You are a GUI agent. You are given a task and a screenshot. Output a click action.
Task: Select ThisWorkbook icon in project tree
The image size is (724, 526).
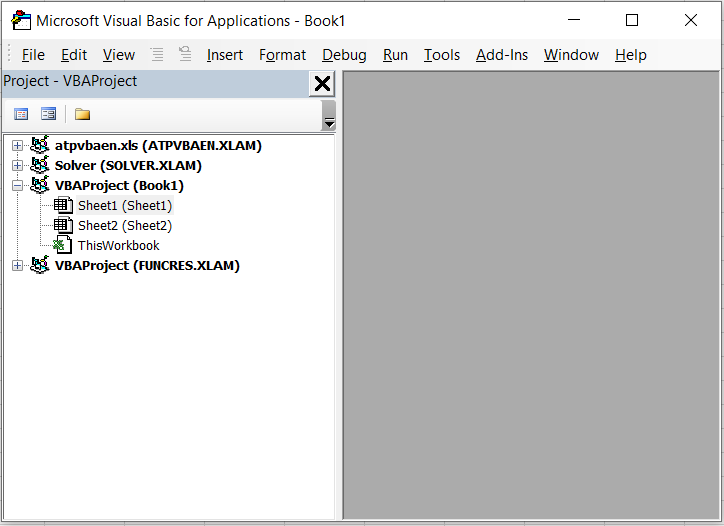63,246
